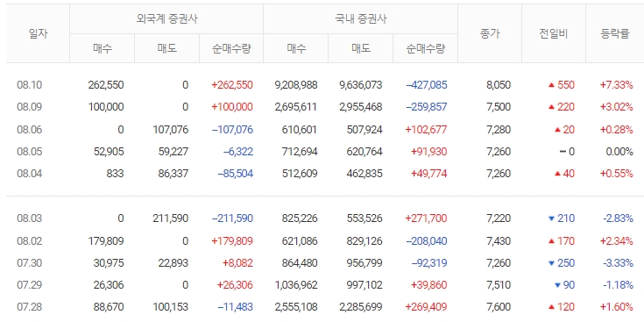The width and height of the screenshot is (644, 322).
Task: Click net volume +269,409
Action: tap(426, 307)
